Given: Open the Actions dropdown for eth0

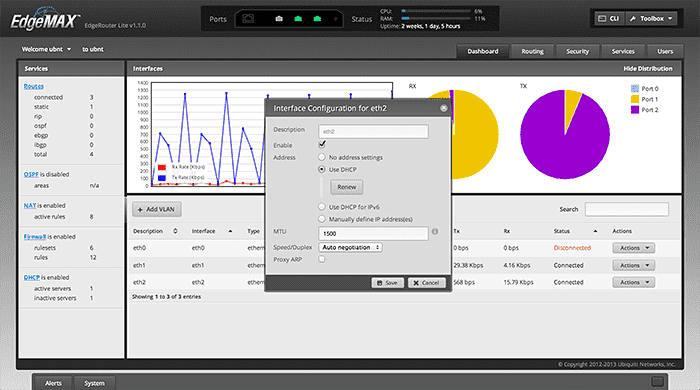Looking at the screenshot, I should click(x=633, y=248).
